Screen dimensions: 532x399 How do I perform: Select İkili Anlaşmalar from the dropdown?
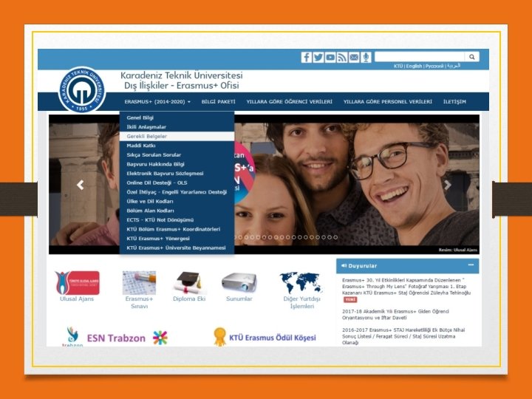[x=177, y=127]
